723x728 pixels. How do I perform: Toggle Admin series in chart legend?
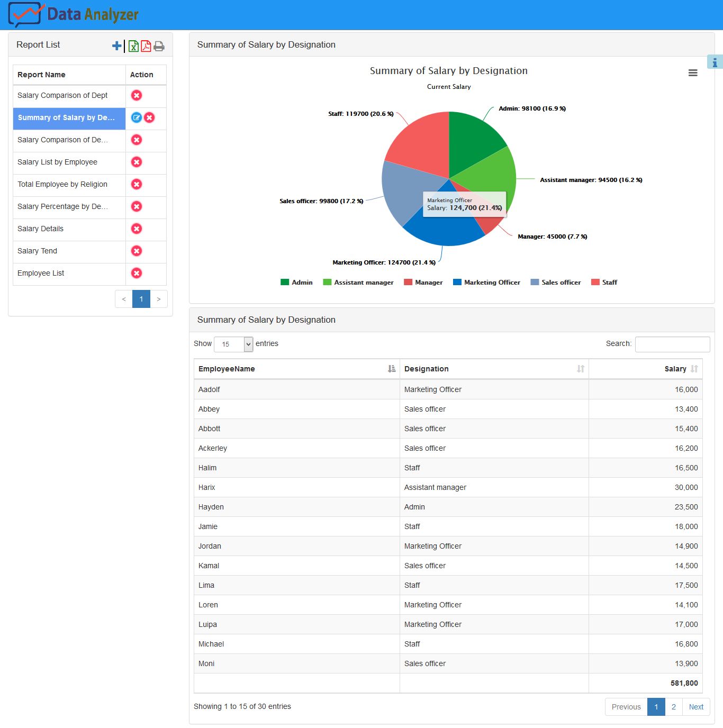tap(297, 283)
